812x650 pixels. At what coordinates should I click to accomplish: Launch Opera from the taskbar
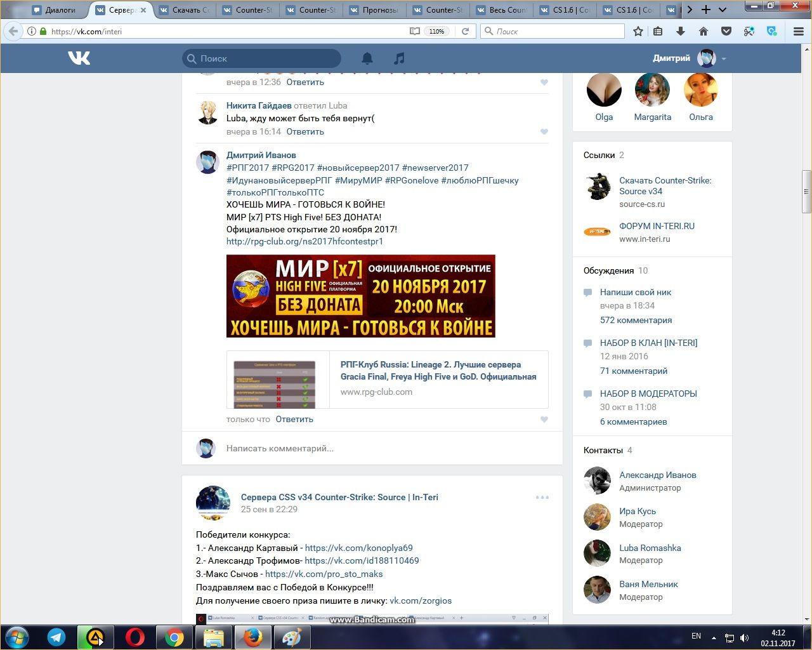pos(134,637)
